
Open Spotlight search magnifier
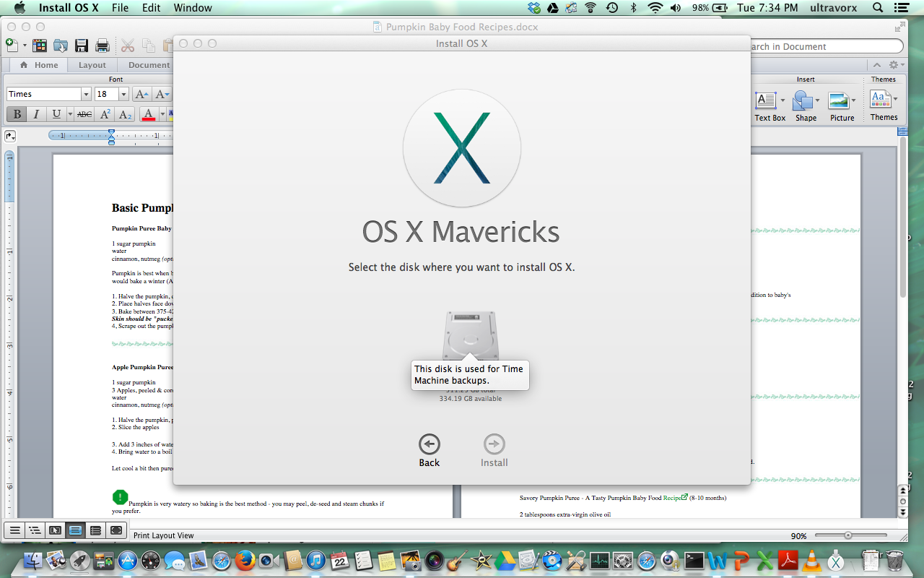(x=878, y=8)
